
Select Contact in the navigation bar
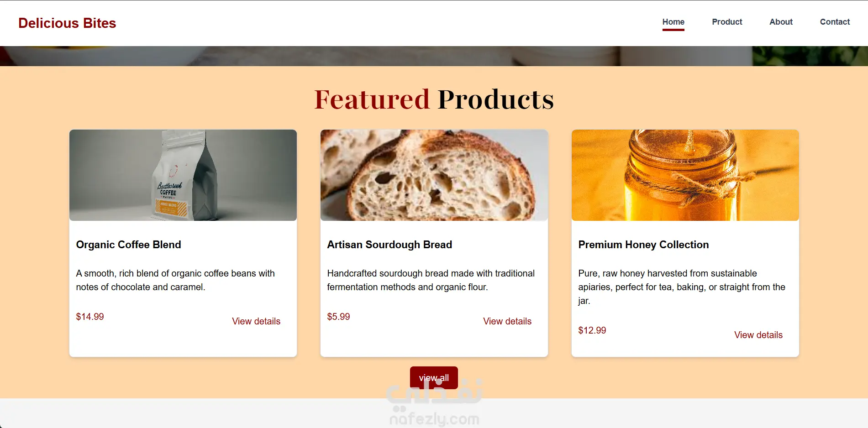[x=835, y=22]
